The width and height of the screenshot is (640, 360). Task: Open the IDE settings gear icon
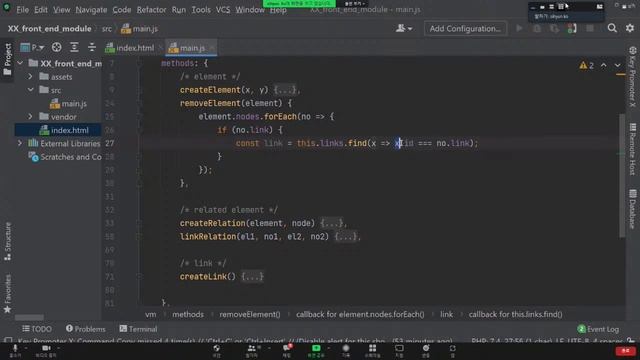(630, 28)
